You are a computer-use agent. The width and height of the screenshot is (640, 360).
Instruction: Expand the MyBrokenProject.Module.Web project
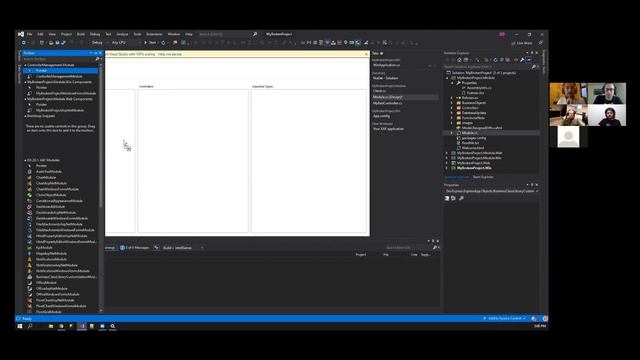point(447,153)
